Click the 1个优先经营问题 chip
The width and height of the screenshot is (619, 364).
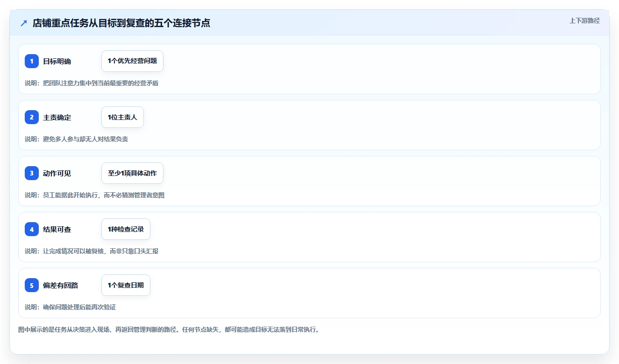[132, 61]
